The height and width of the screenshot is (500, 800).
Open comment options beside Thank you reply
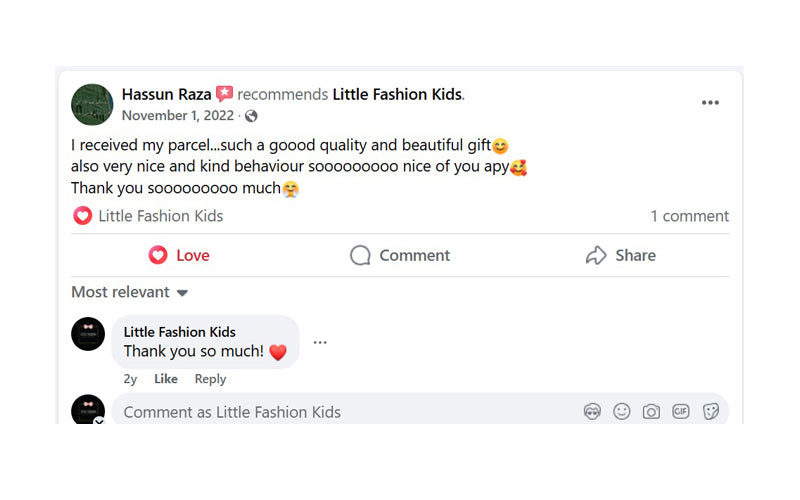[x=320, y=342]
